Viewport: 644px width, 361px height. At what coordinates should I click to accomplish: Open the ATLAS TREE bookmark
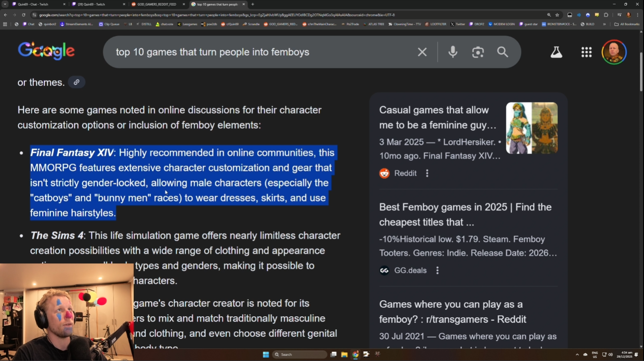(x=374, y=24)
